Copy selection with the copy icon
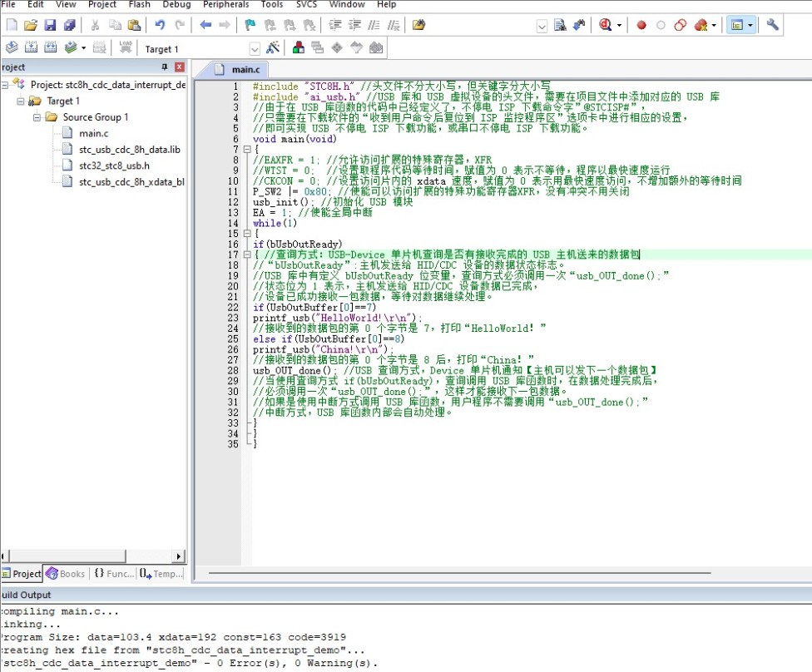The image size is (812, 672). [115, 25]
